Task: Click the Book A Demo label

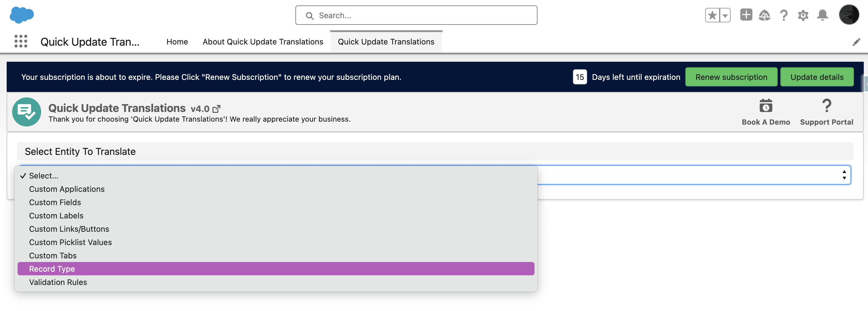Action: (x=766, y=122)
